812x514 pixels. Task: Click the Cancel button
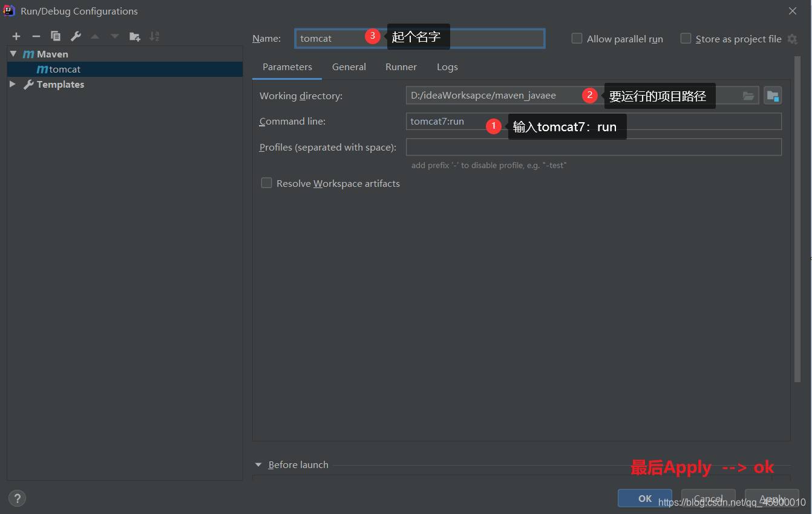point(709,498)
